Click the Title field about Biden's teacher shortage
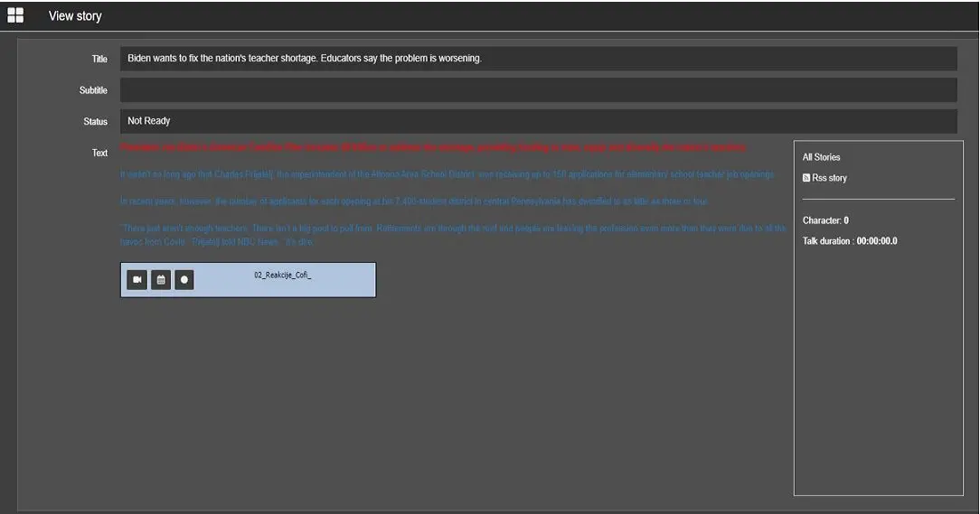 point(537,59)
